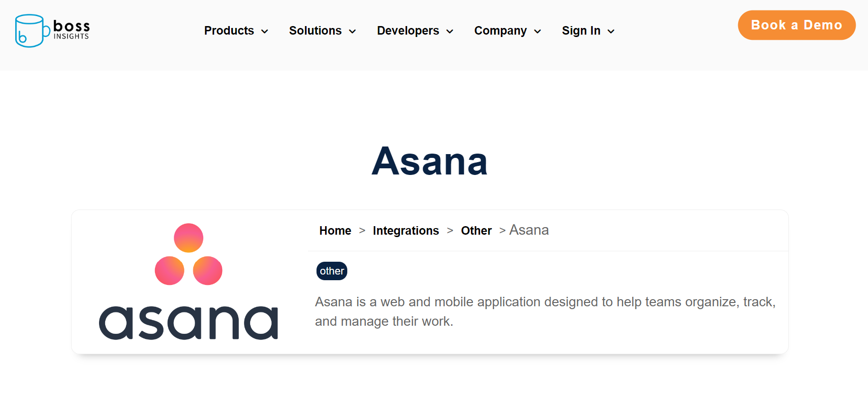Open the arrow next to Sign In
868x394 pixels.
611,31
